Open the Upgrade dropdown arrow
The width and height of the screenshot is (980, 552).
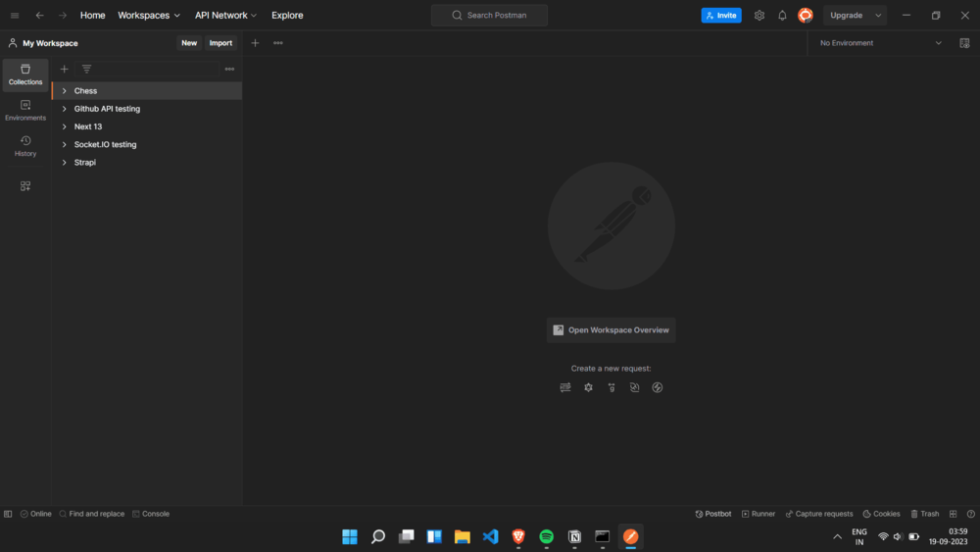(x=878, y=16)
